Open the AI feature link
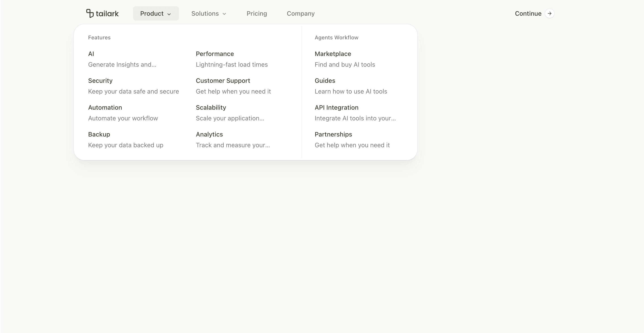 [91, 54]
